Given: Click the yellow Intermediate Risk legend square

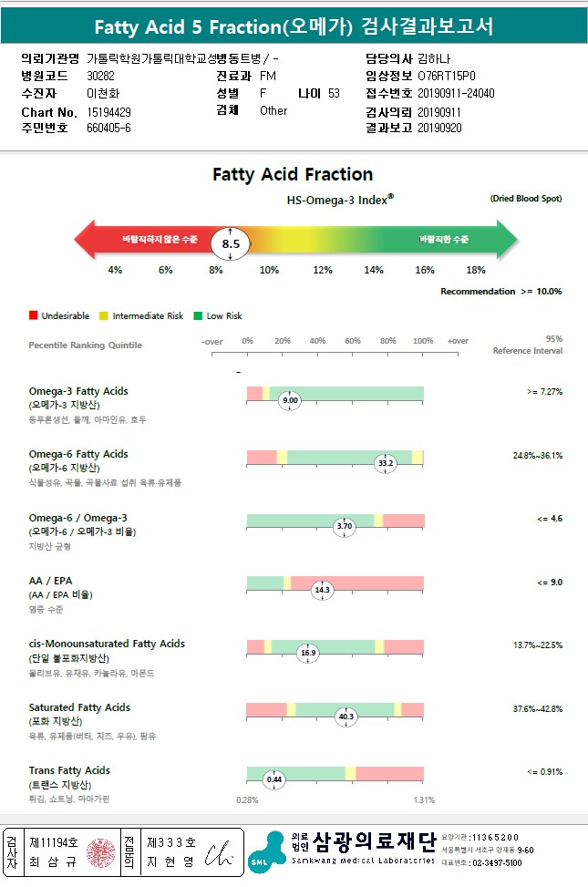Looking at the screenshot, I should tap(104, 315).
